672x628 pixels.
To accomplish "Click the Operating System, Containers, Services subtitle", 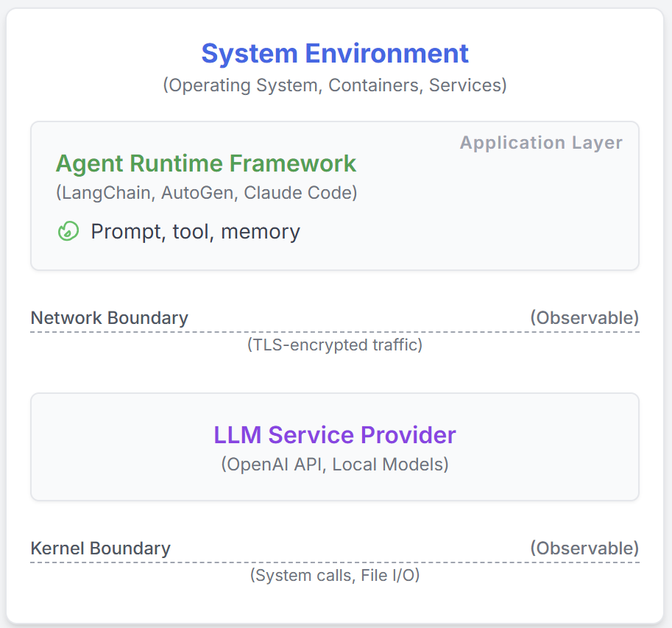I will pos(335,85).
